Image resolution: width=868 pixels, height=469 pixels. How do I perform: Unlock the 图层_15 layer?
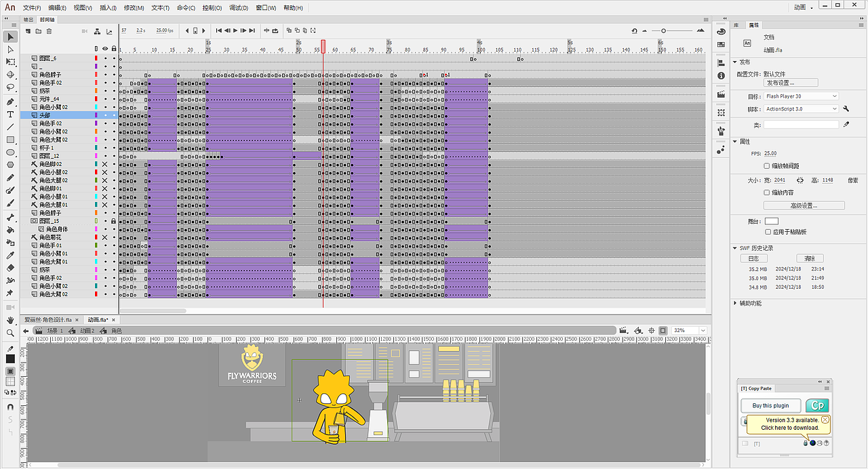114,221
